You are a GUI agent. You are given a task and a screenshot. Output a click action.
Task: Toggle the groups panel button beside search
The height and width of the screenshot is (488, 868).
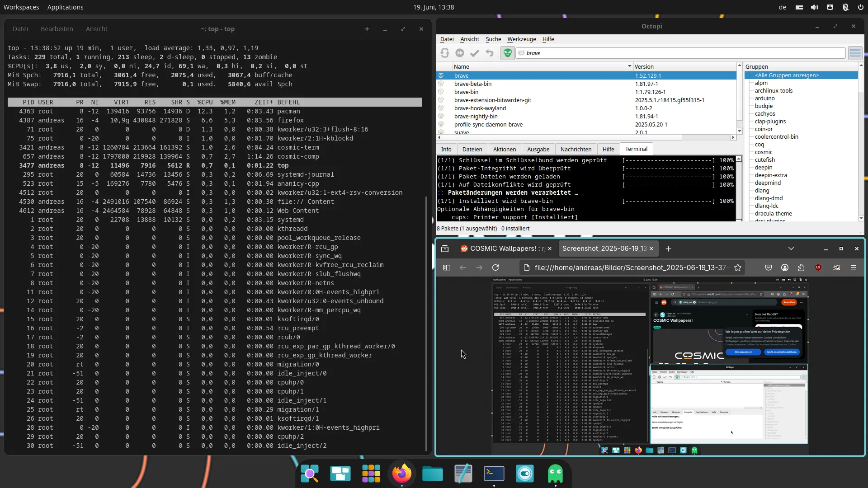(855, 53)
